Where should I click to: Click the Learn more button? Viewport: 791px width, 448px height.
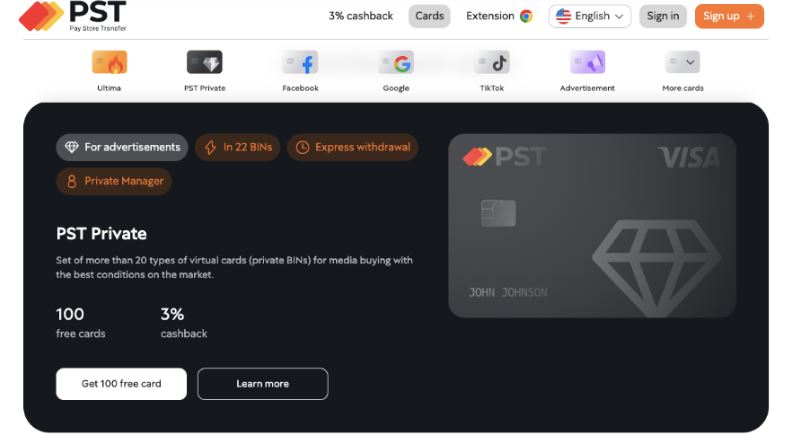[263, 384]
